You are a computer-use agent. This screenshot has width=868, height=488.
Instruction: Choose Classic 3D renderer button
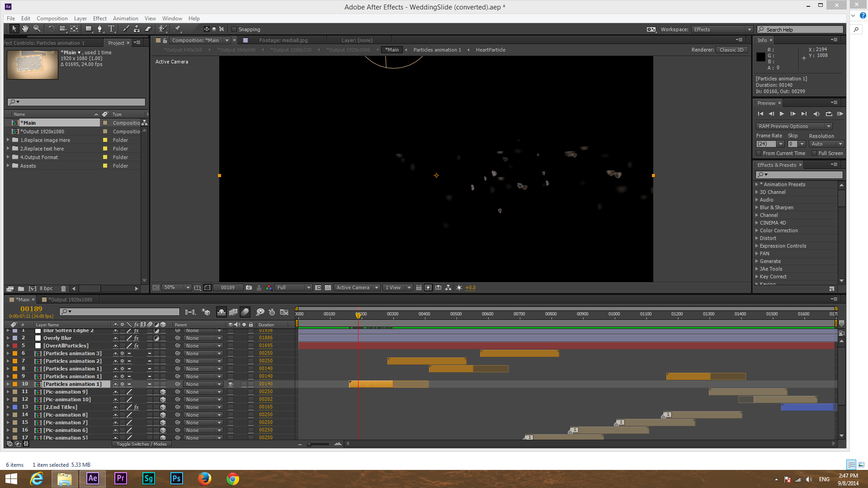[731, 50]
